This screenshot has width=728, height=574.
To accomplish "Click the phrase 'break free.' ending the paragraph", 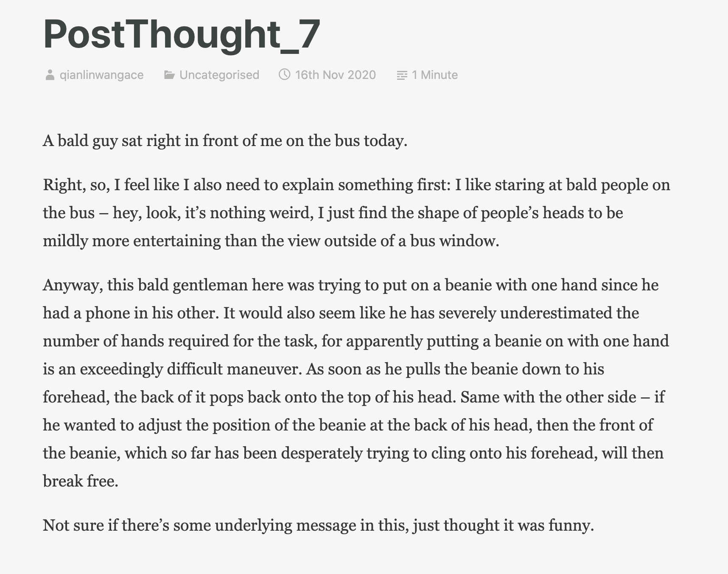I will tap(81, 481).
